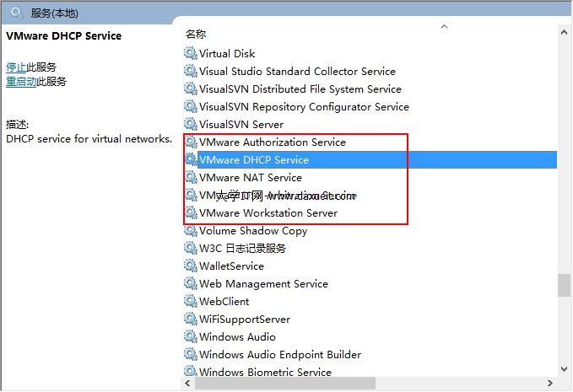Image resolution: width=573 pixels, height=392 pixels.
Task: Click the 停止 link to stop service
Action: [16, 67]
